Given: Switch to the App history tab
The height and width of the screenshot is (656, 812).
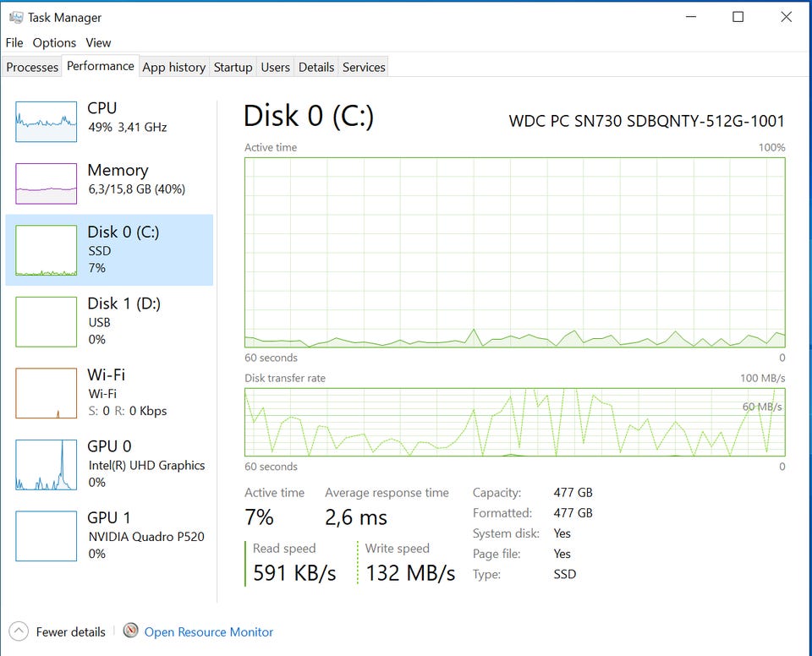Looking at the screenshot, I should 174,68.
